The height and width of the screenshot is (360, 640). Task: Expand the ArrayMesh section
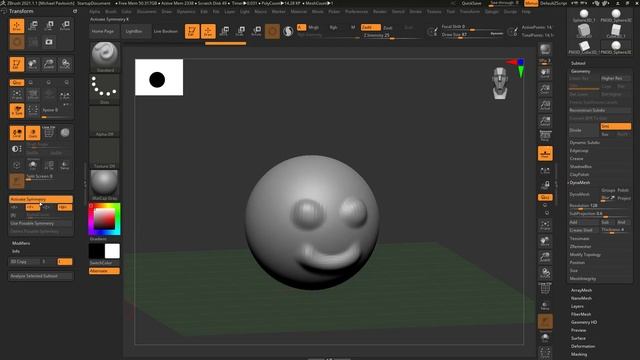581,290
